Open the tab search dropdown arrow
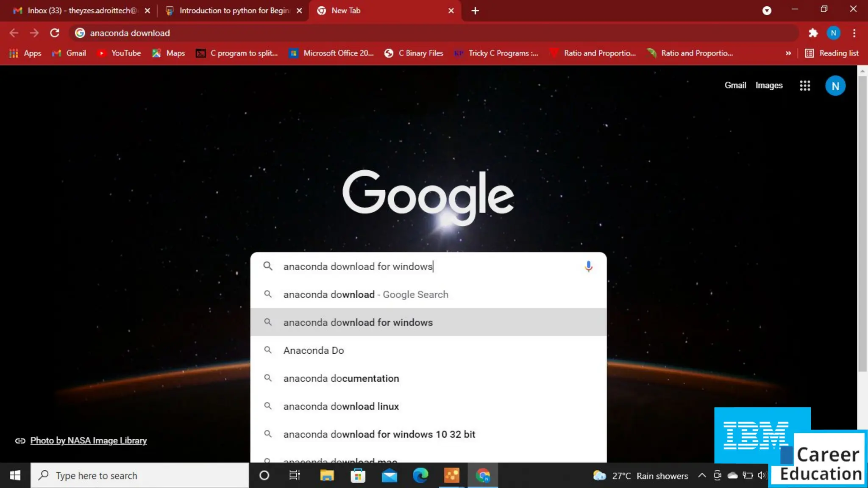Viewport: 868px width, 488px height. coord(767,11)
